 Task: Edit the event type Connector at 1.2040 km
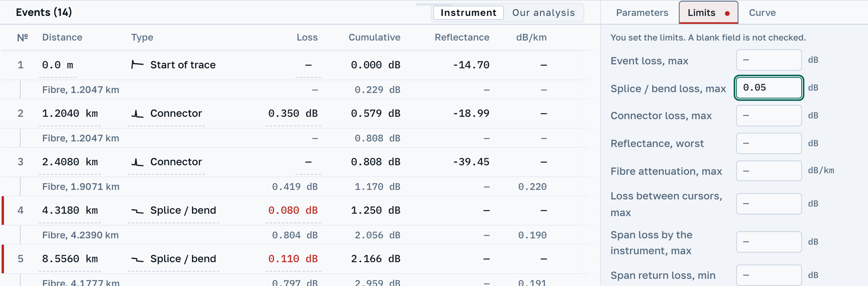(x=167, y=114)
